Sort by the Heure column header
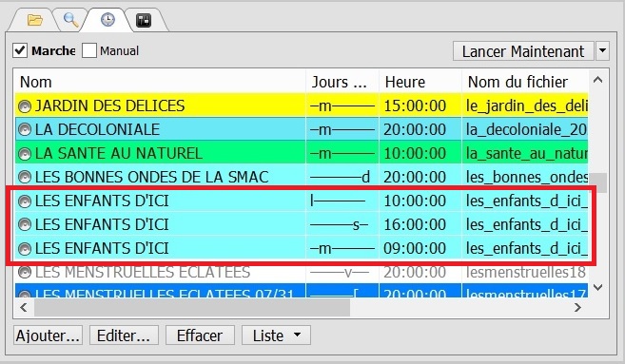 [420, 82]
